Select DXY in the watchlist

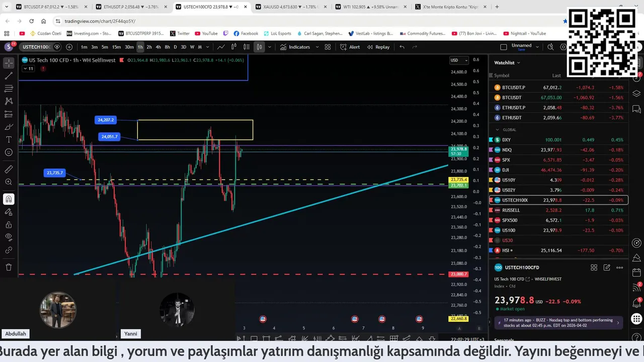[558, 140]
